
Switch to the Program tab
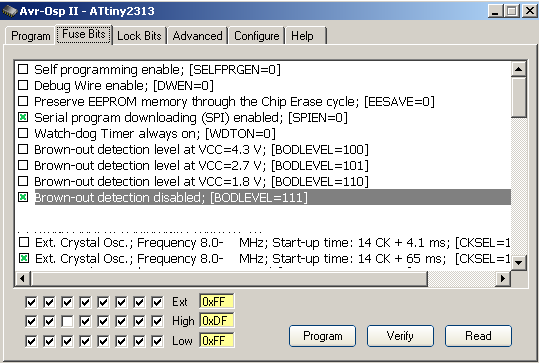click(30, 36)
